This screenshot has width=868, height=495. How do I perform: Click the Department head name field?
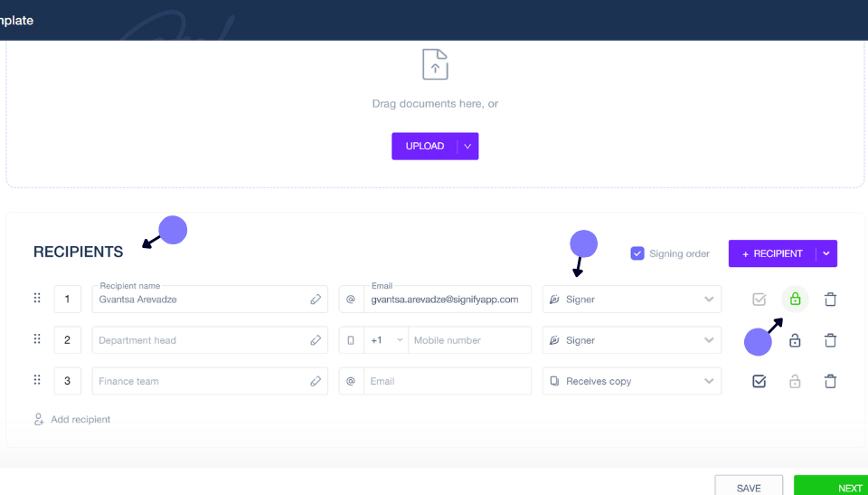tap(210, 339)
